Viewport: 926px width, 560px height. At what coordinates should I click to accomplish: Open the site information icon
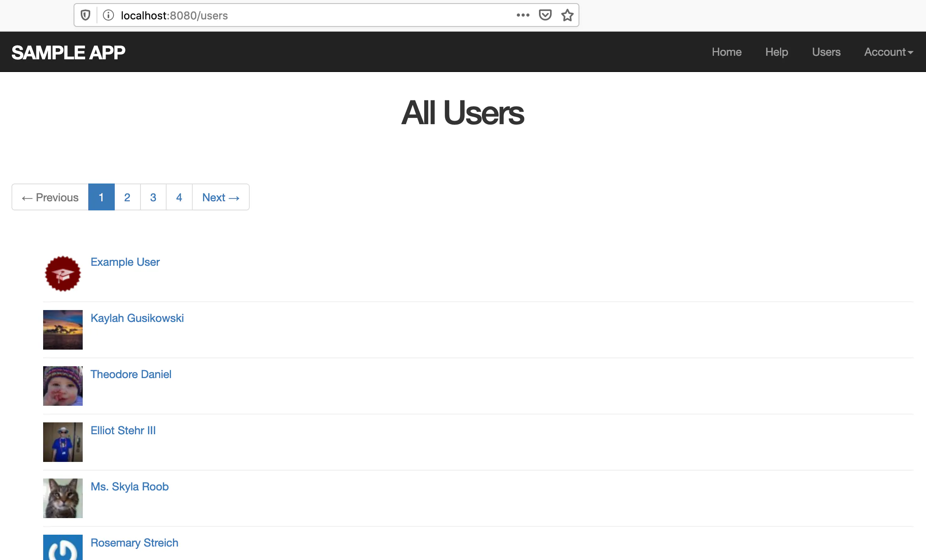[x=108, y=15]
